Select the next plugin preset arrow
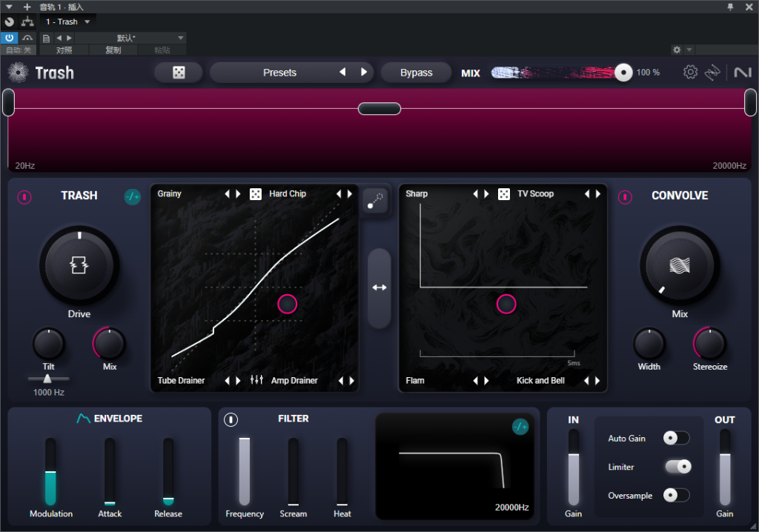Viewport: 759px width, 532px height. tap(364, 72)
